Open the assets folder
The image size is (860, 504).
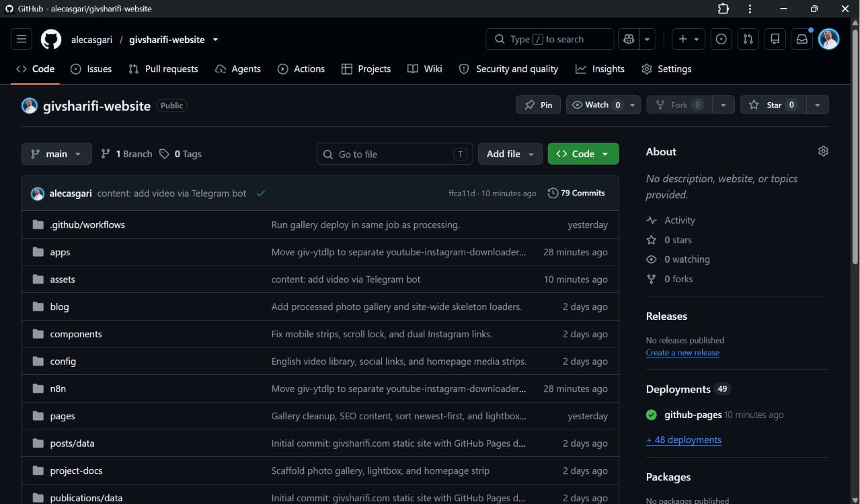coord(63,280)
